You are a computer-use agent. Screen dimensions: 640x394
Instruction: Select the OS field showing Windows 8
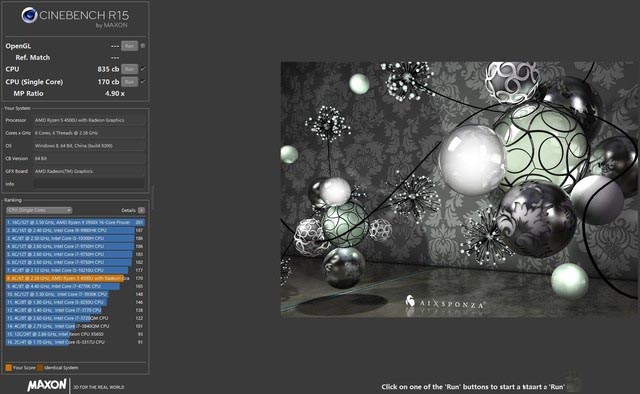[89, 146]
